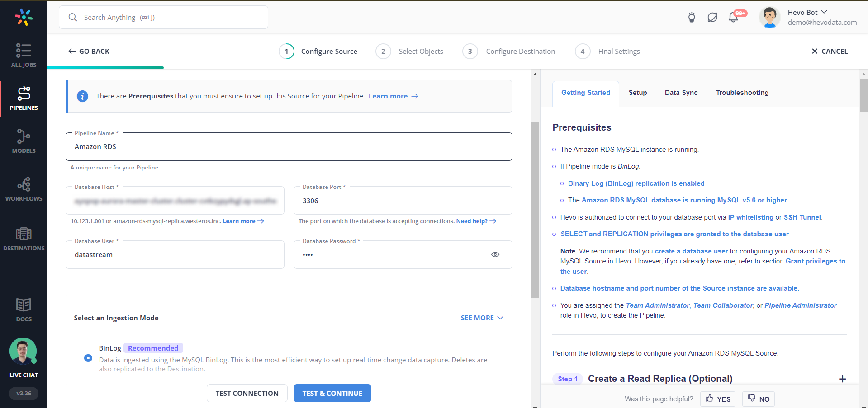
Task: Click the prerequisites info icon
Action: click(82, 96)
